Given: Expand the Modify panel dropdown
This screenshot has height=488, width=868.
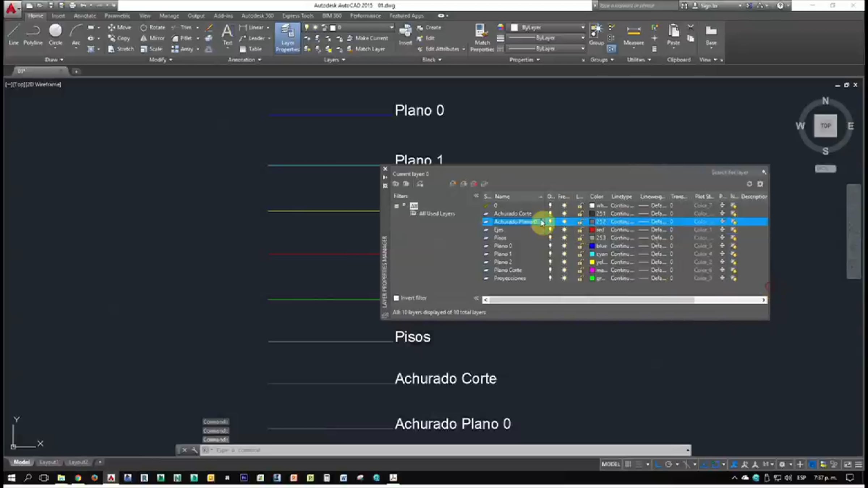Looking at the screenshot, I should (161, 60).
